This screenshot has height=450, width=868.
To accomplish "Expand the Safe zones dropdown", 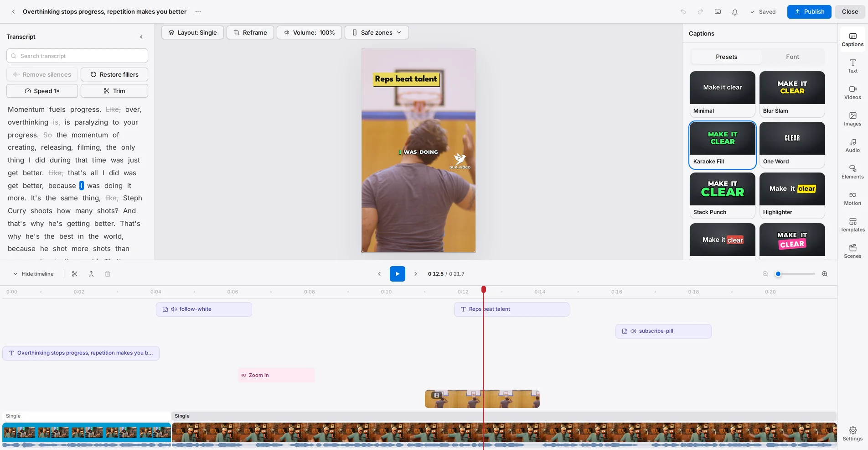I will [x=377, y=32].
